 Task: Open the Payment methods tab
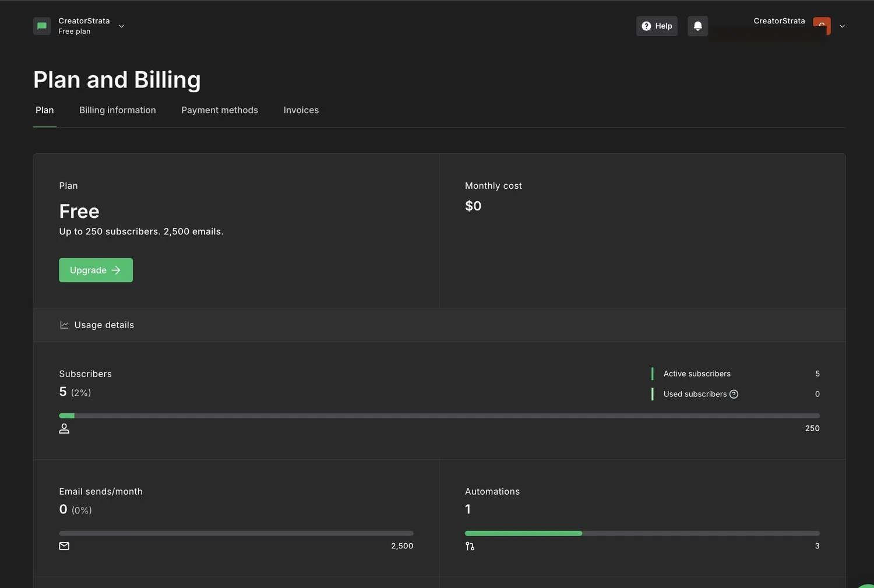pos(220,110)
